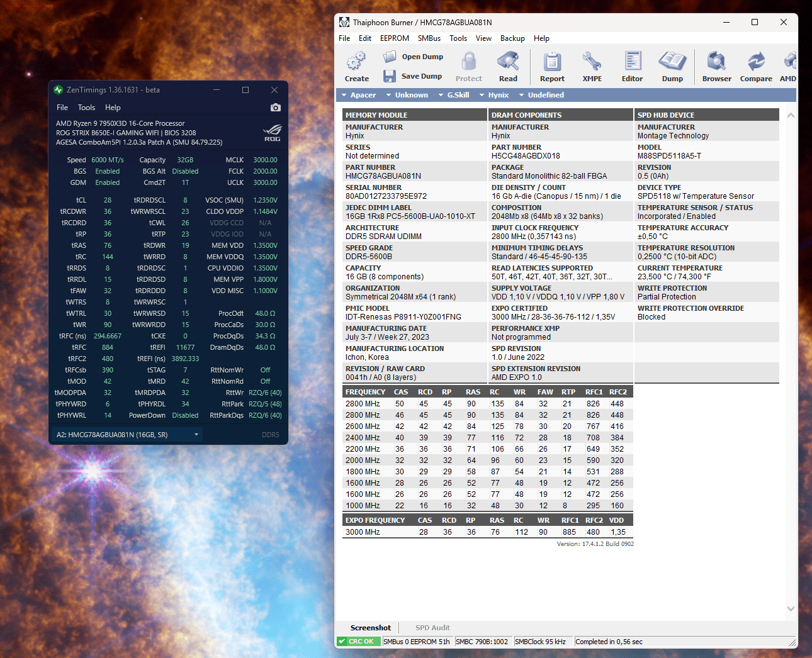Click the tREFI (ns) value 3892.333
The image size is (812, 658).
click(x=185, y=359)
